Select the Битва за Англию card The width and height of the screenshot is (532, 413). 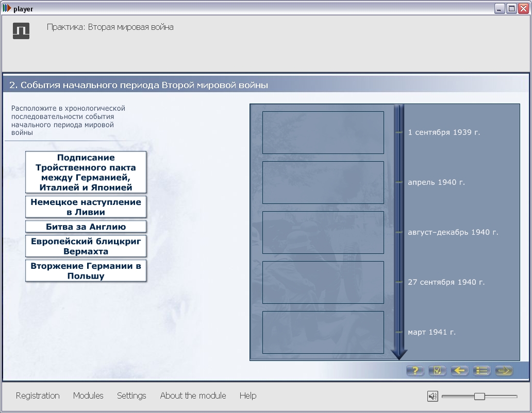pos(86,227)
